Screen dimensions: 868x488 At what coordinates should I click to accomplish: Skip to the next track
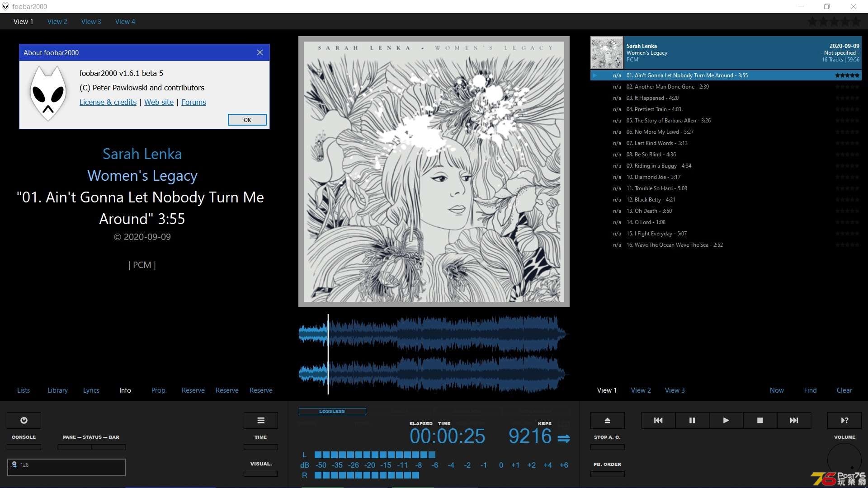pyautogui.click(x=794, y=420)
